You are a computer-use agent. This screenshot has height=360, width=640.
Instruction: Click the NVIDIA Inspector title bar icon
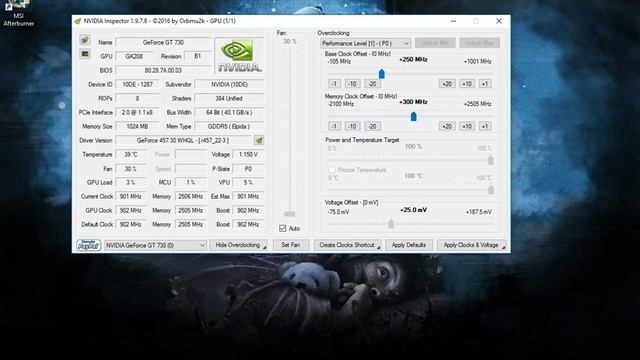(x=78, y=21)
